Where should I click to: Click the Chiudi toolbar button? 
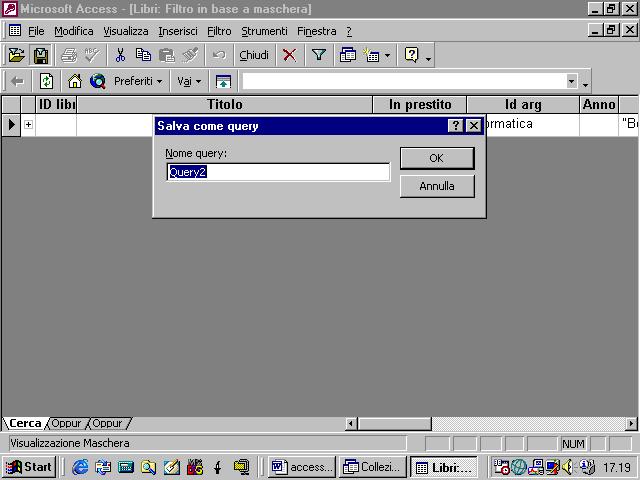click(x=254, y=55)
